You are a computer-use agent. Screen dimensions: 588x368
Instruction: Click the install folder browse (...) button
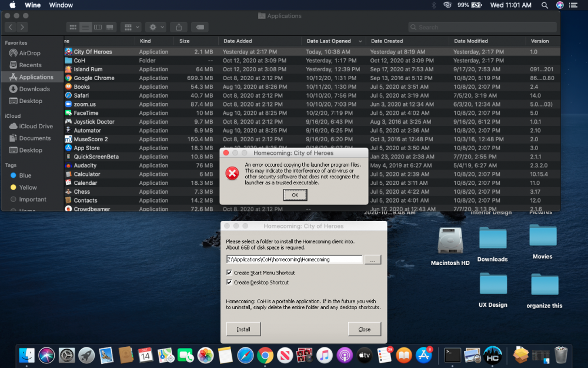[373, 260]
